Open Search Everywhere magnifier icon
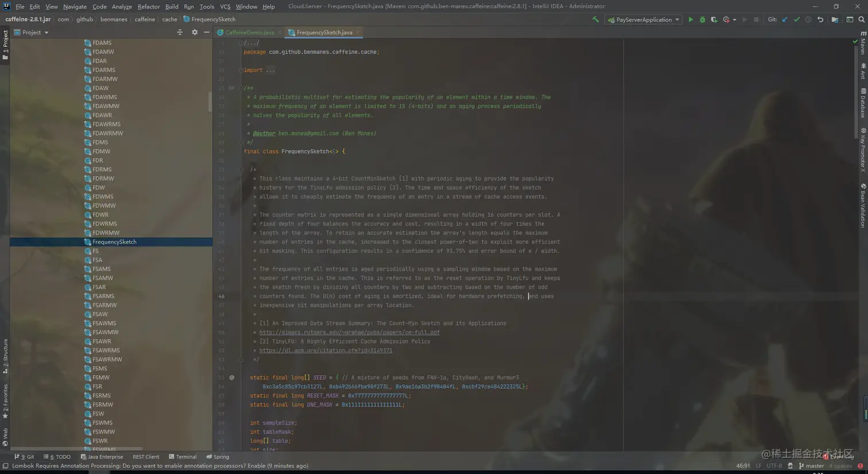This screenshot has height=474, width=868. tap(861, 20)
